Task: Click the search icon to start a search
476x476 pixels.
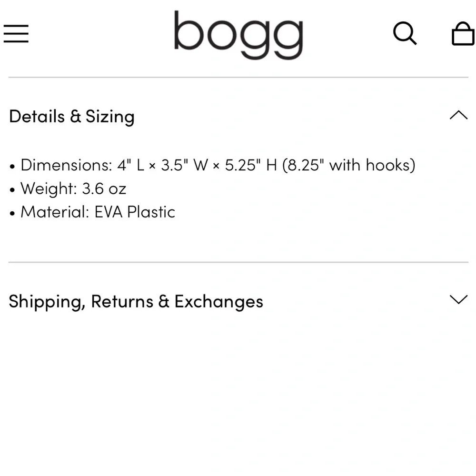Action: (x=405, y=34)
